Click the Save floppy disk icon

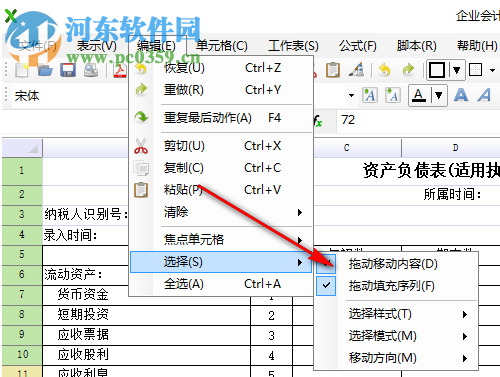pyautogui.click(x=68, y=70)
